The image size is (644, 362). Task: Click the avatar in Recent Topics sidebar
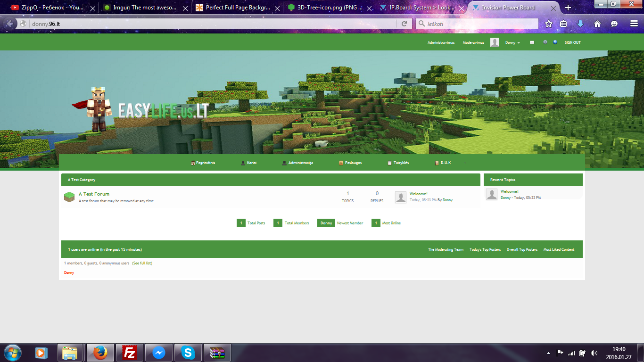coord(492,194)
